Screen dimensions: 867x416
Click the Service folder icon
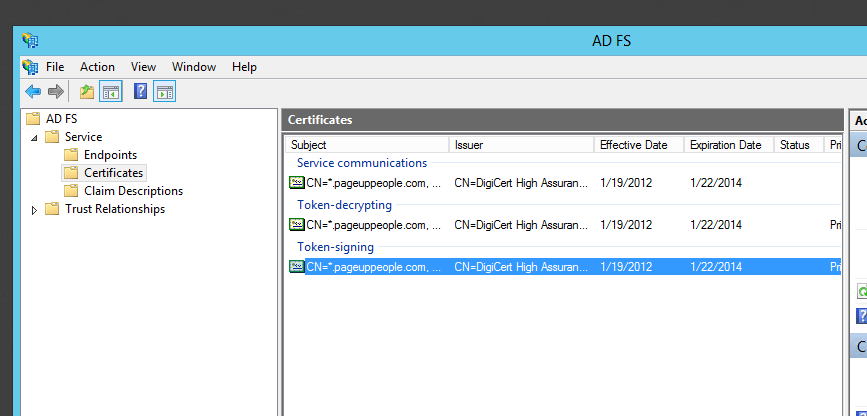(53, 137)
